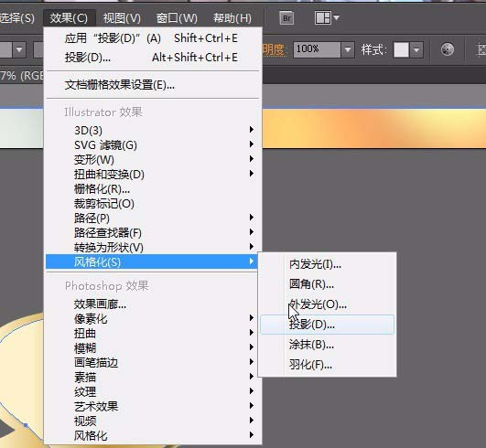Open 文档栅格效果设置(E)...

tap(152, 85)
